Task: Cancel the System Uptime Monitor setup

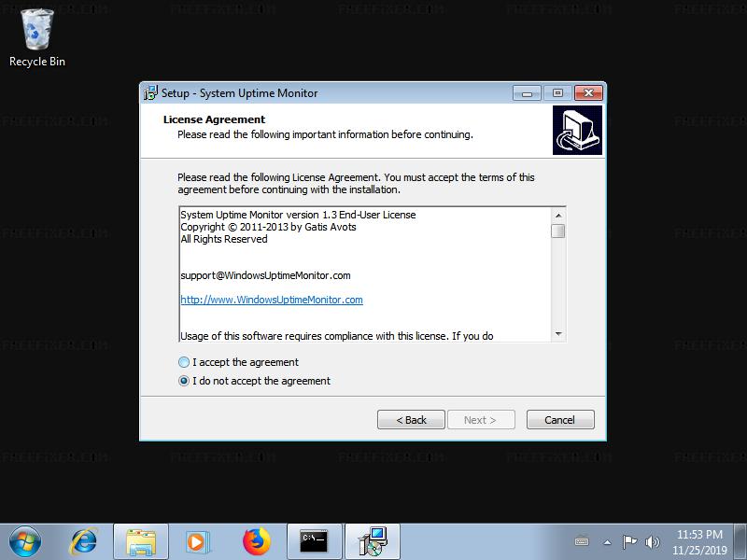Action: (560, 420)
